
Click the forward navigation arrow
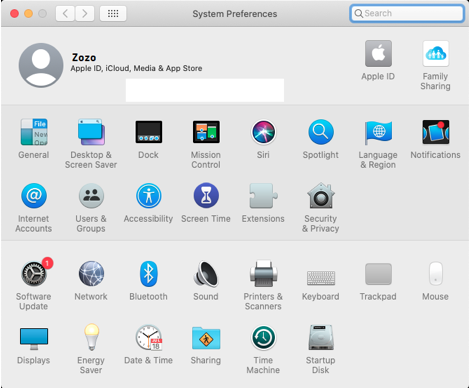click(84, 14)
